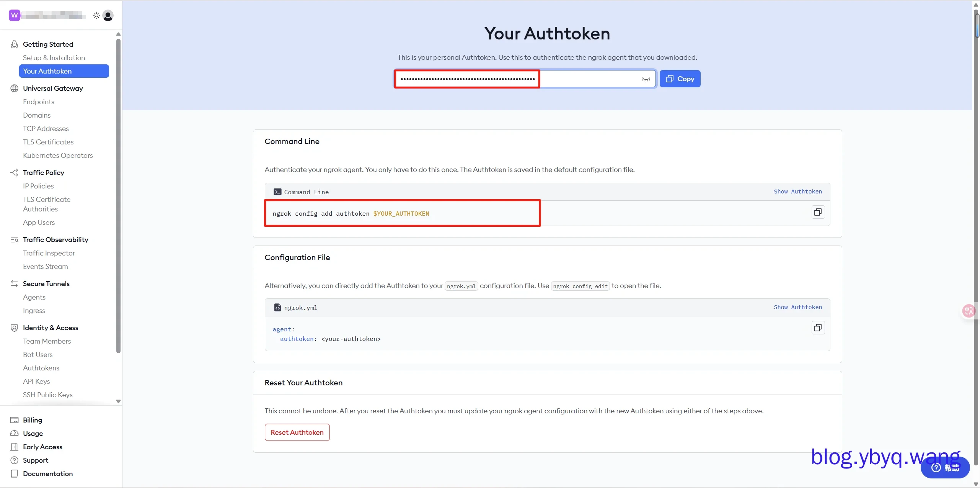Toggle the light/dark theme sun icon
The height and width of the screenshot is (488, 980).
(96, 15)
